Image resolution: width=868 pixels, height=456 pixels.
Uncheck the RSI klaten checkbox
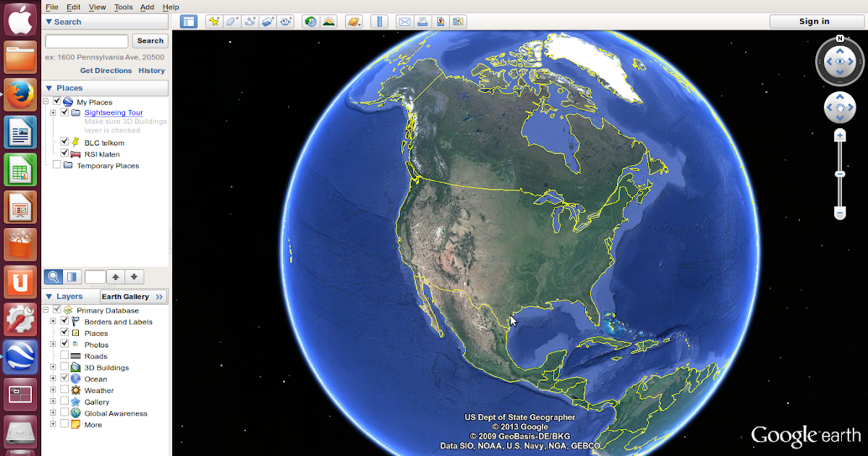tap(65, 153)
